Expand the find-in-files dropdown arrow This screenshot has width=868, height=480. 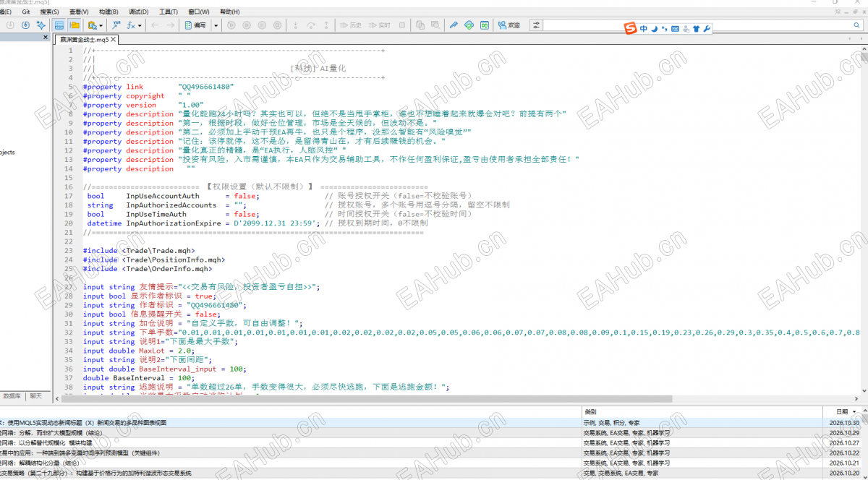(101, 25)
